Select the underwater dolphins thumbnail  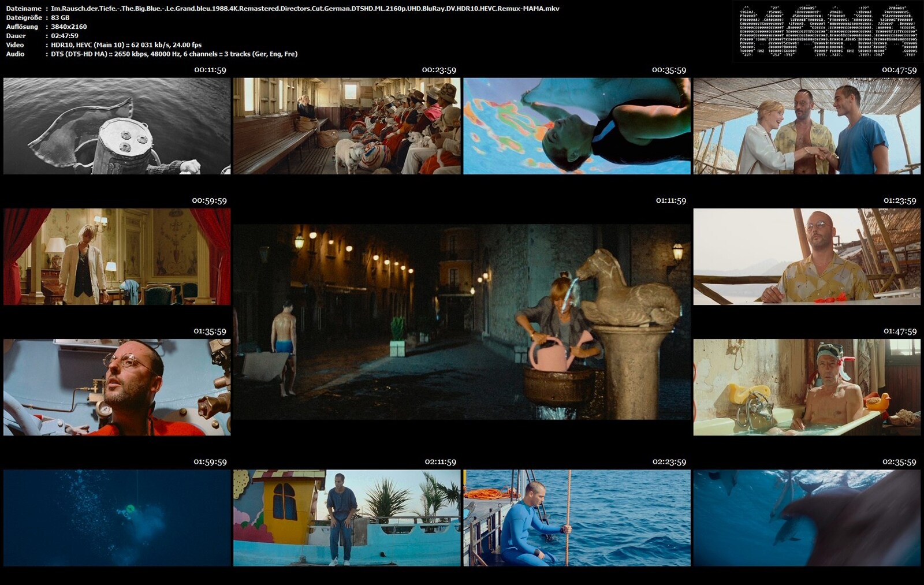(x=807, y=517)
